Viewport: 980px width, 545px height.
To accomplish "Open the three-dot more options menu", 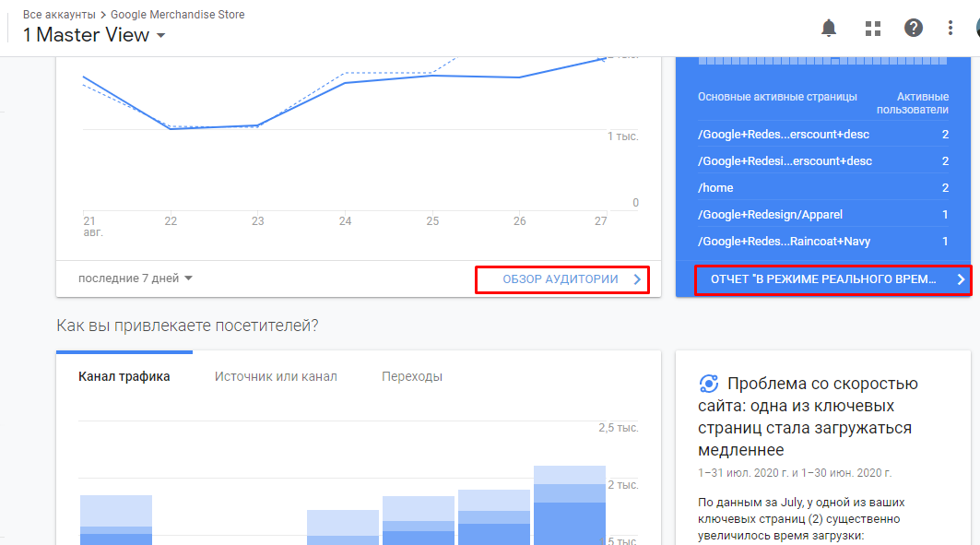I will [950, 28].
